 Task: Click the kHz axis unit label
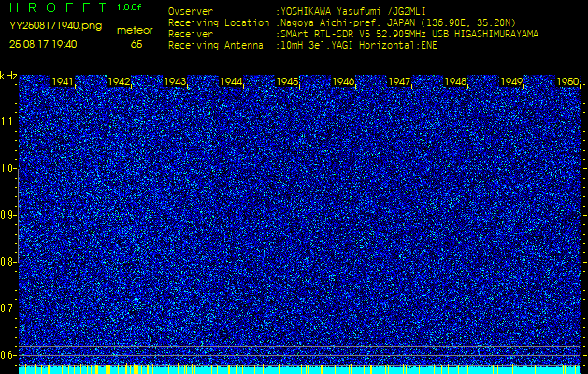tap(8, 76)
